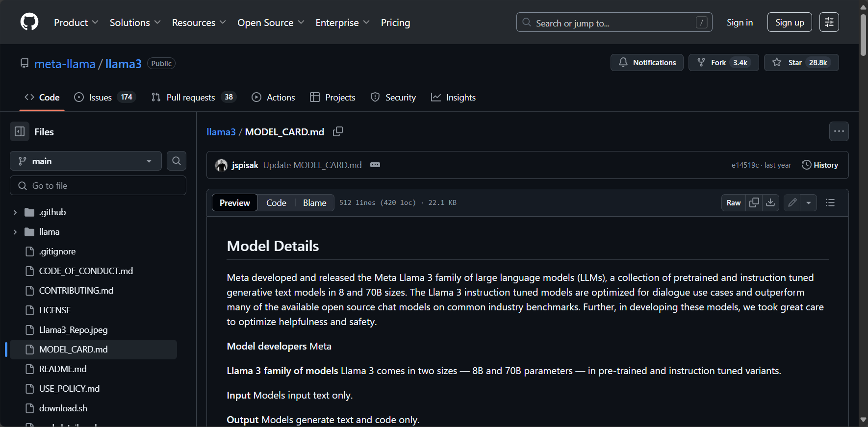This screenshot has width=868, height=427.
Task: Open the .gitignore file
Action: coord(57,251)
